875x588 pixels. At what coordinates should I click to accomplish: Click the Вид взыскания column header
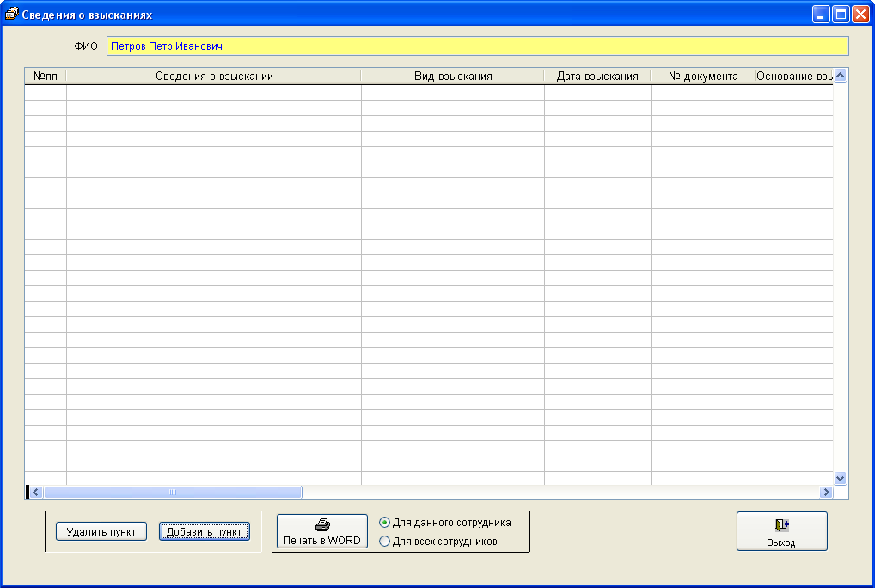point(453,77)
